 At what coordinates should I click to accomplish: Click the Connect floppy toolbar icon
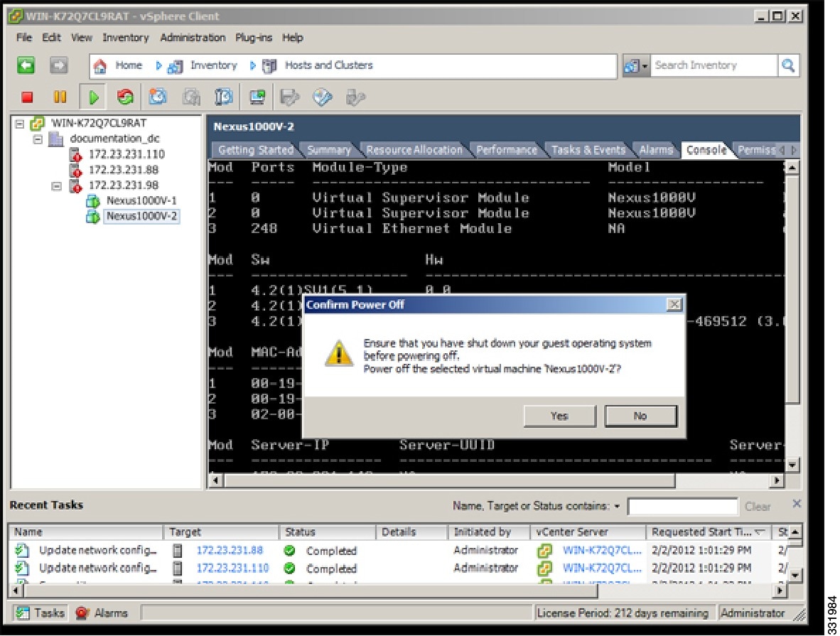(x=290, y=97)
